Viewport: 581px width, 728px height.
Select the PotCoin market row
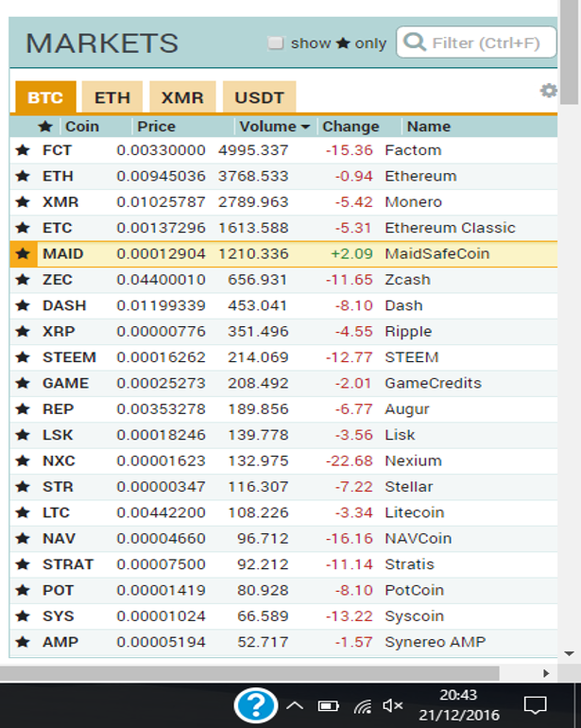coord(283,590)
